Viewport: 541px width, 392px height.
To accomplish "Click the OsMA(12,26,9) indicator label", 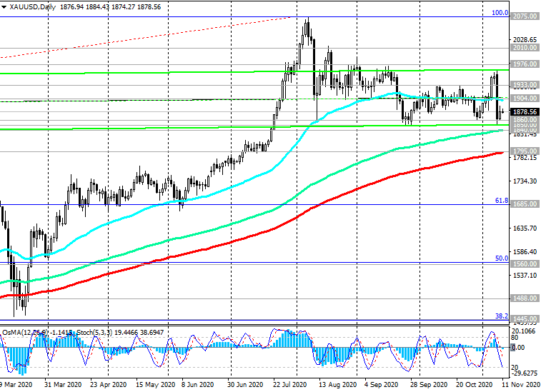I will click(x=26, y=332).
